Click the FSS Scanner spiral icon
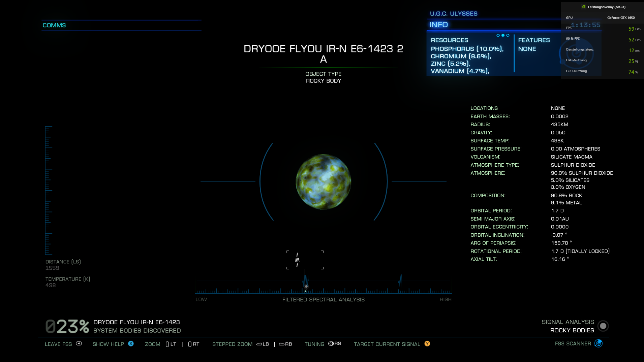The image size is (644, 362). [x=599, y=343]
